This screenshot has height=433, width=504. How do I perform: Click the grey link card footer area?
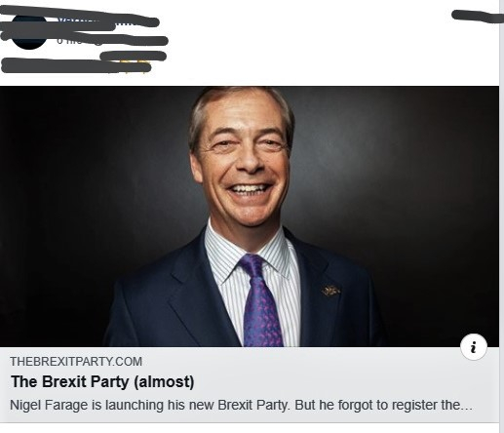250,385
